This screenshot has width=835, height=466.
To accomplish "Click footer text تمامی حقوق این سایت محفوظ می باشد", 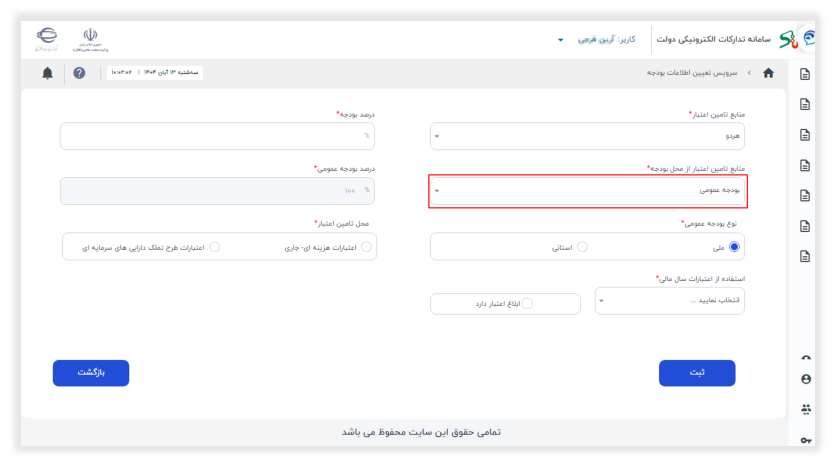I will [421, 432].
